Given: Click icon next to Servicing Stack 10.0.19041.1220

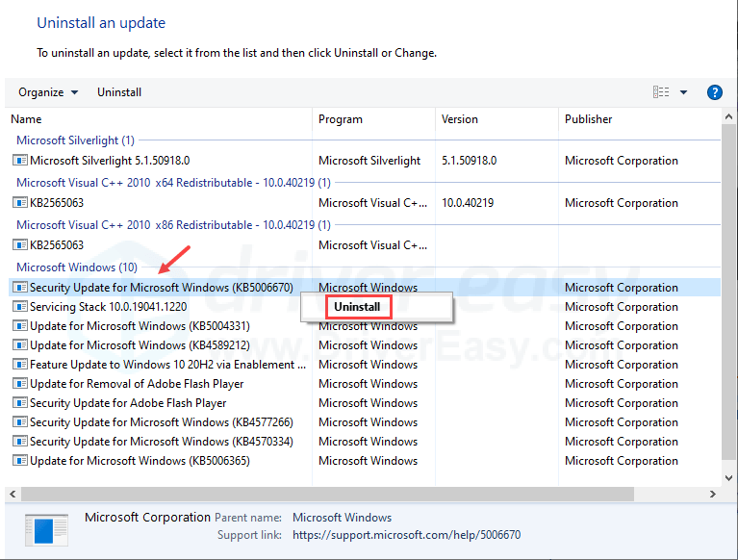Looking at the screenshot, I should coord(20,307).
